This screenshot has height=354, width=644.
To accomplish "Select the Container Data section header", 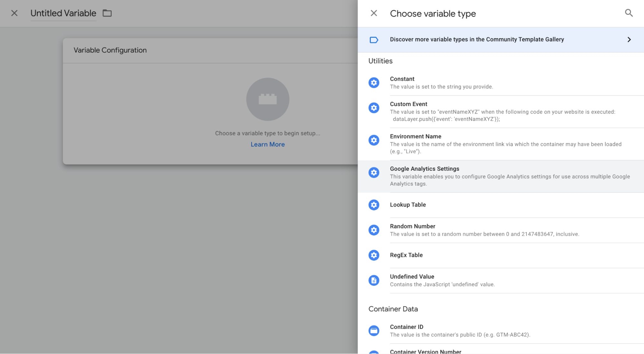I will [x=393, y=309].
